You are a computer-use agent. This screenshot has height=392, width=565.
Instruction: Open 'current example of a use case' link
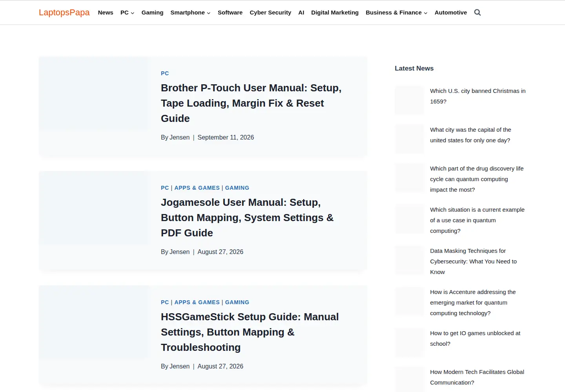coord(477,220)
